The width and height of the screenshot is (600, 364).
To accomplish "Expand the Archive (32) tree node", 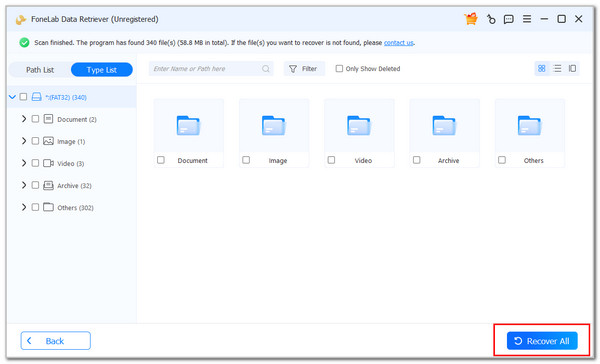I will (x=24, y=185).
